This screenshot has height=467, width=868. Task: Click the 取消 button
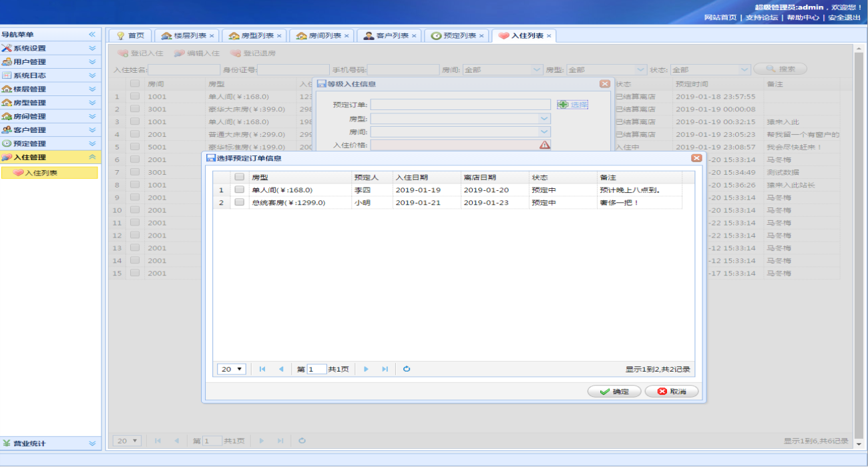tap(671, 392)
